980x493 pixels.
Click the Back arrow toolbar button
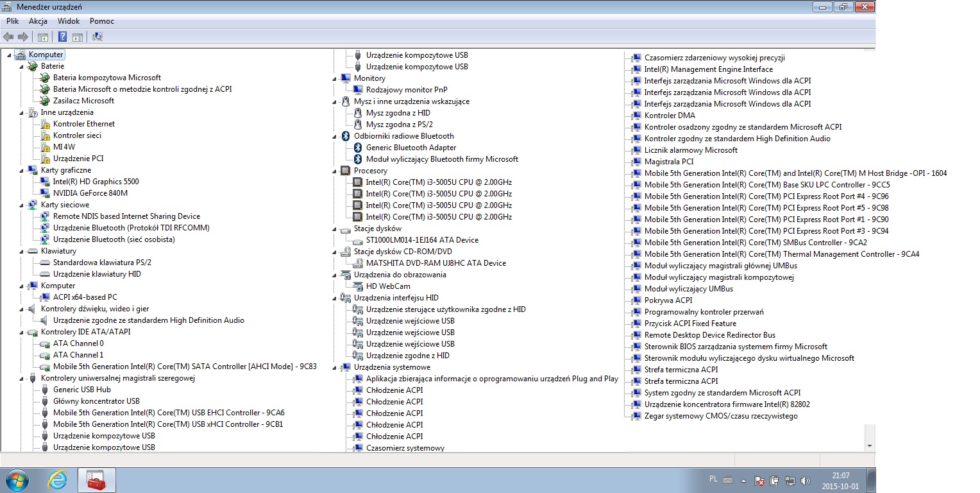(8, 37)
